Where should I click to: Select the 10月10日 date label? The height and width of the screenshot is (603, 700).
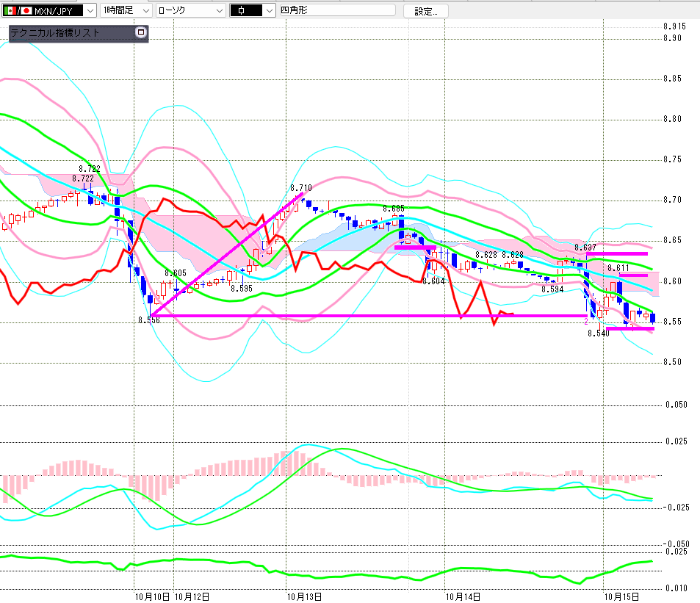tap(152, 596)
